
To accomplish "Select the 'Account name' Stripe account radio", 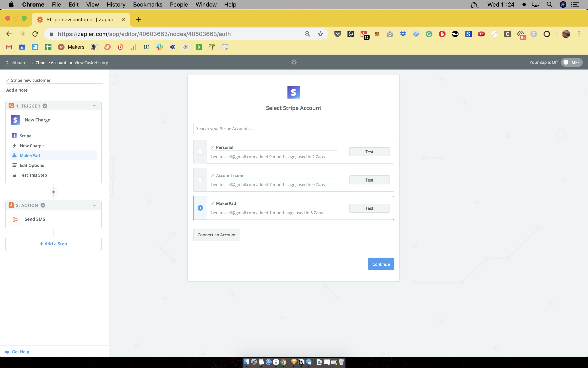I will (x=200, y=180).
